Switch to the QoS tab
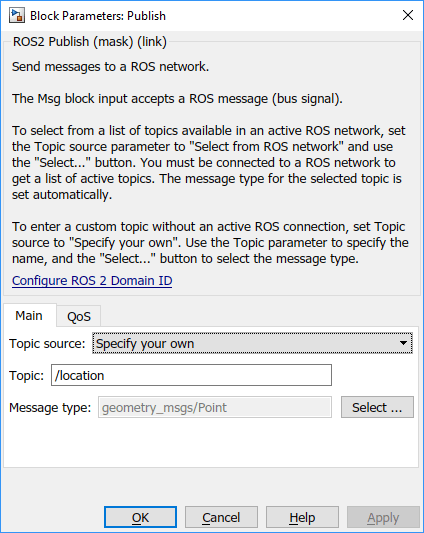Screen dimensions: 424x533 click(x=79, y=316)
